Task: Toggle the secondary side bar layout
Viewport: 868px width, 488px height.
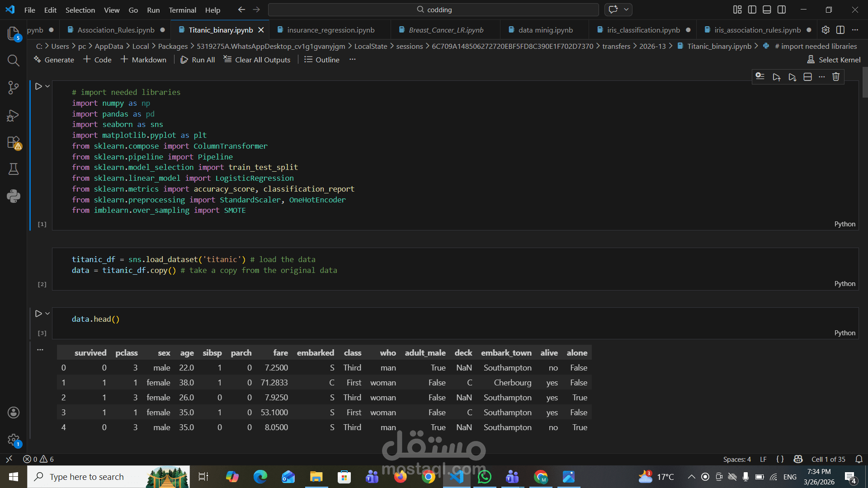Action: point(782,9)
